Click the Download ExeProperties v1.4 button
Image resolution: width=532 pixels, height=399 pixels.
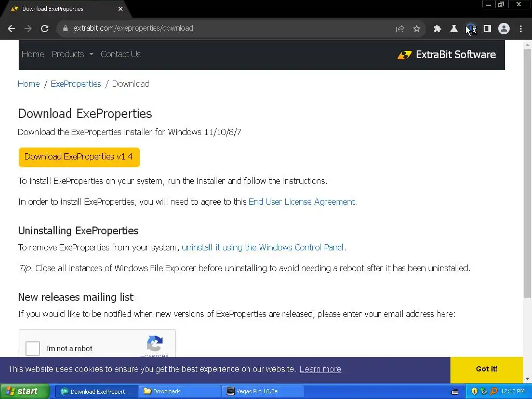click(x=79, y=157)
